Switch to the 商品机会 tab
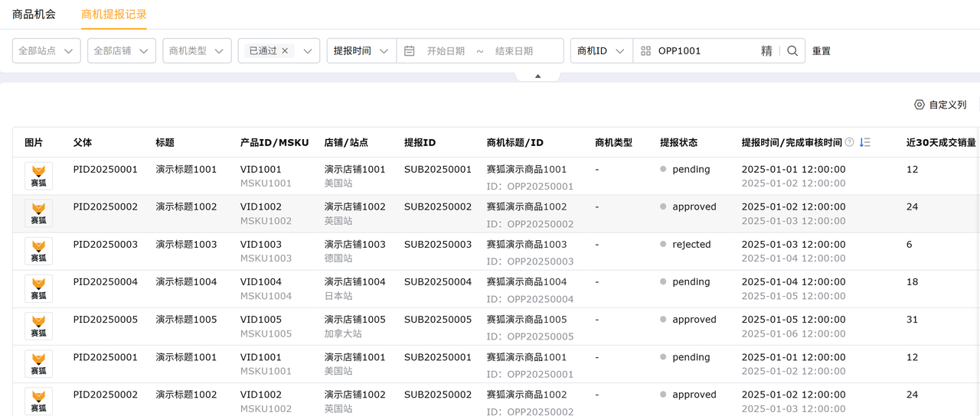This screenshot has height=416, width=980. [x=34, y=14]
